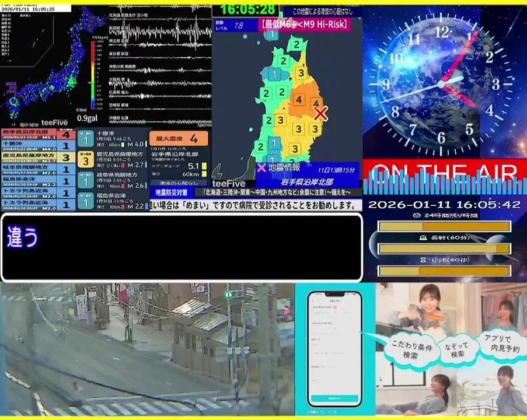Click the M 2.7 value for 鹿児島県薩摩地方

pyautogui.click(x=135, y=165)
